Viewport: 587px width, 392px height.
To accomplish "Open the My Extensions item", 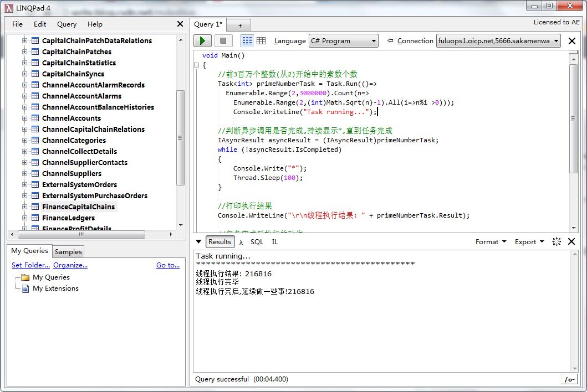I will tap(55, 288).
